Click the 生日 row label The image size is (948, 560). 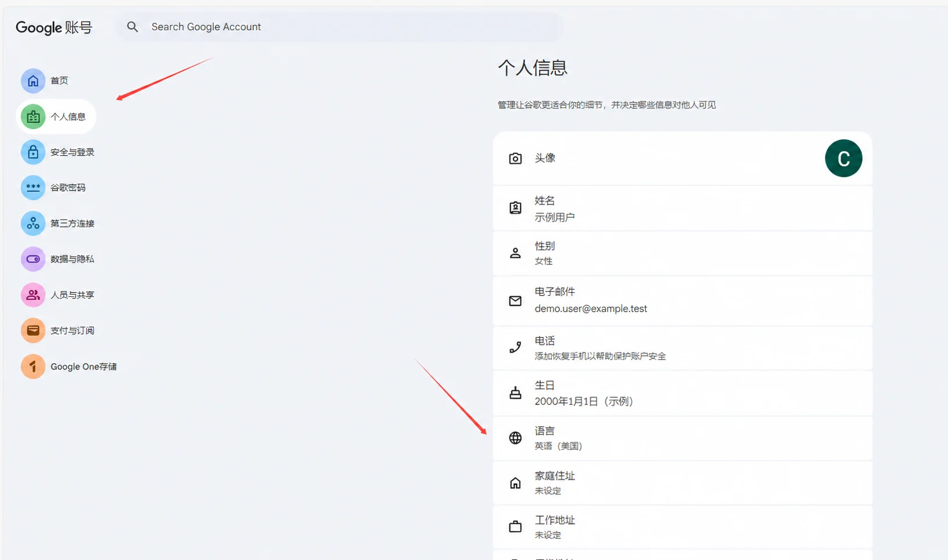(x=545, y=385)
